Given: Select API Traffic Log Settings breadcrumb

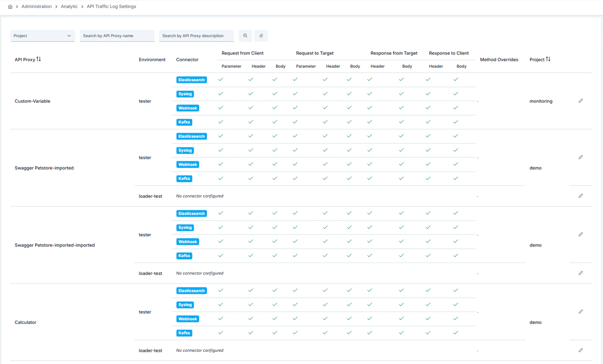Looking at the screenshot, I should pos(111,7).
